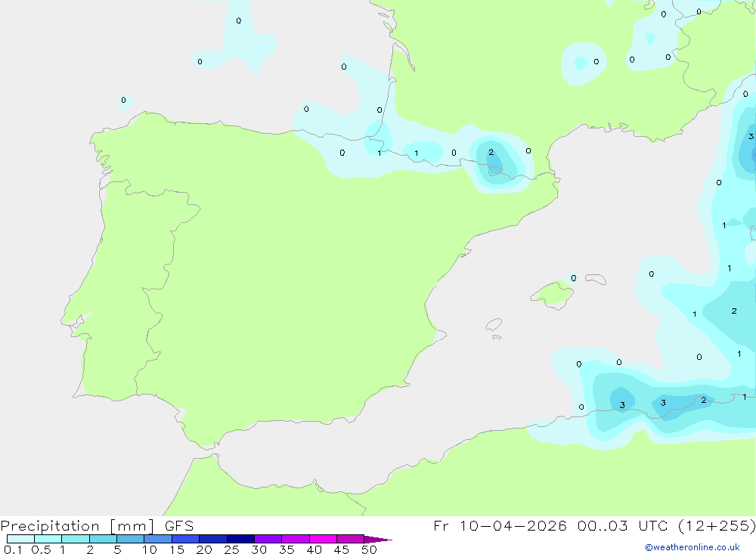Click the 5–10 mm legend color swatch
756x554 pixels.
coord(130,539)
